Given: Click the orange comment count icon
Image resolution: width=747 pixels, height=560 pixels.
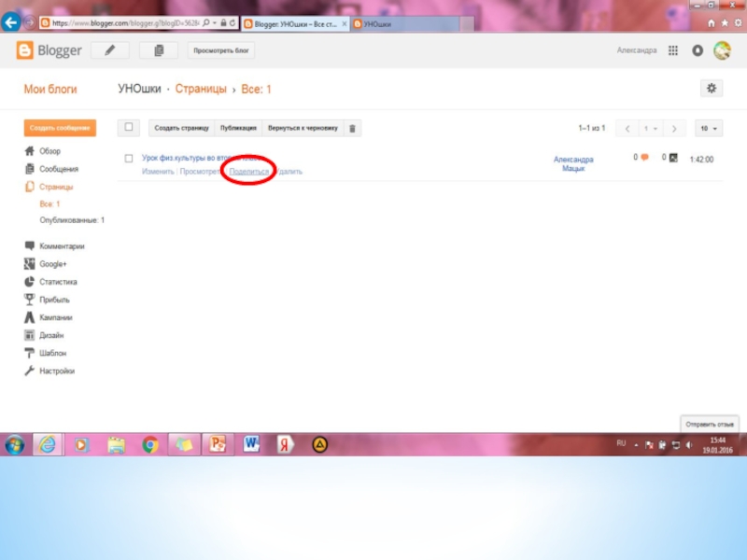Looking at the screenshot, I should point(644,157).
